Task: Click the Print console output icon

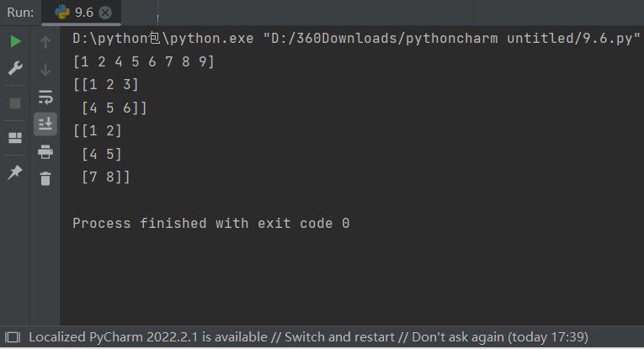Action: [x=45, y=151]
